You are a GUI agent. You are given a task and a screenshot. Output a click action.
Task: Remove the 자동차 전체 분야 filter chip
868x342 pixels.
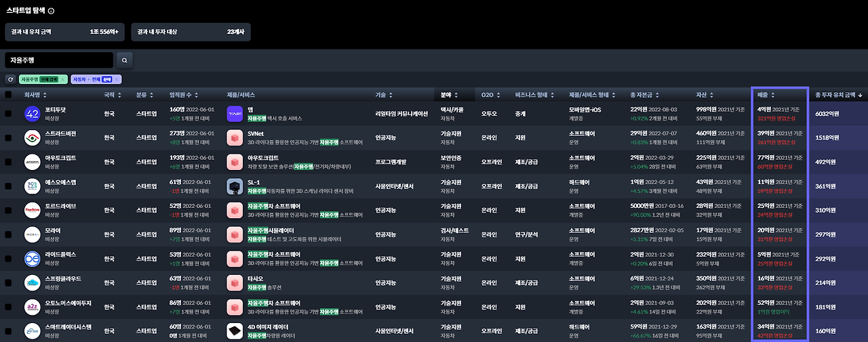[x=117, y=79]
